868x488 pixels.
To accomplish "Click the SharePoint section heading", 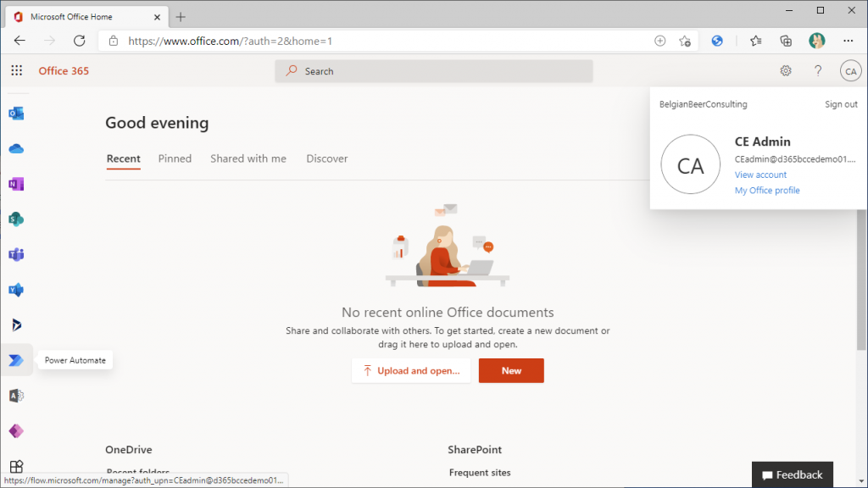I will pyautogui.click(x=475, y=450).
